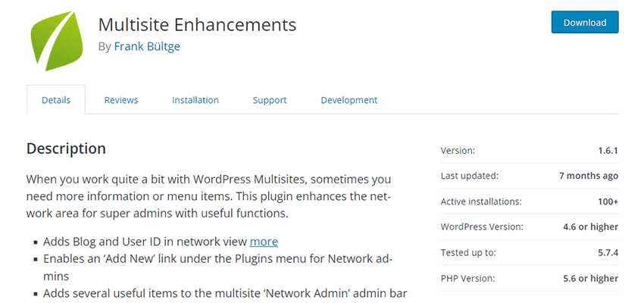View the Development tab
644x303 pixels.
(x=349, y=100)
